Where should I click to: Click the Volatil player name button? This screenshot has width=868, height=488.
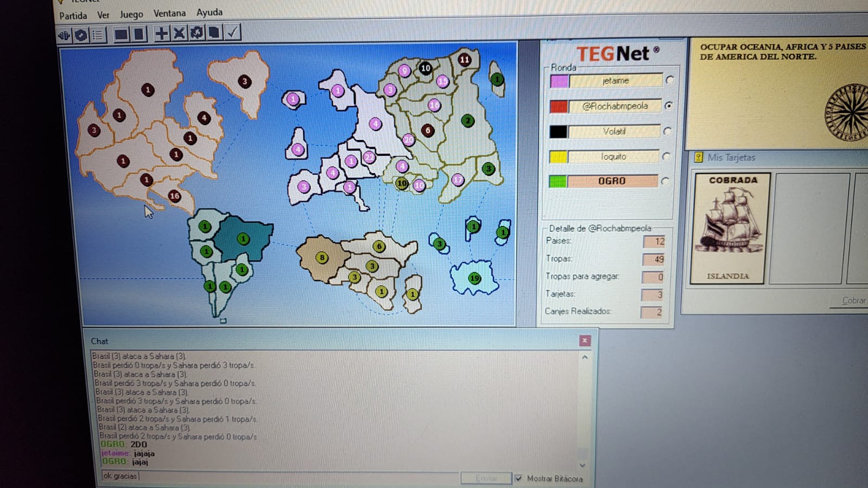pyautogui.click(x=614, y=131)
